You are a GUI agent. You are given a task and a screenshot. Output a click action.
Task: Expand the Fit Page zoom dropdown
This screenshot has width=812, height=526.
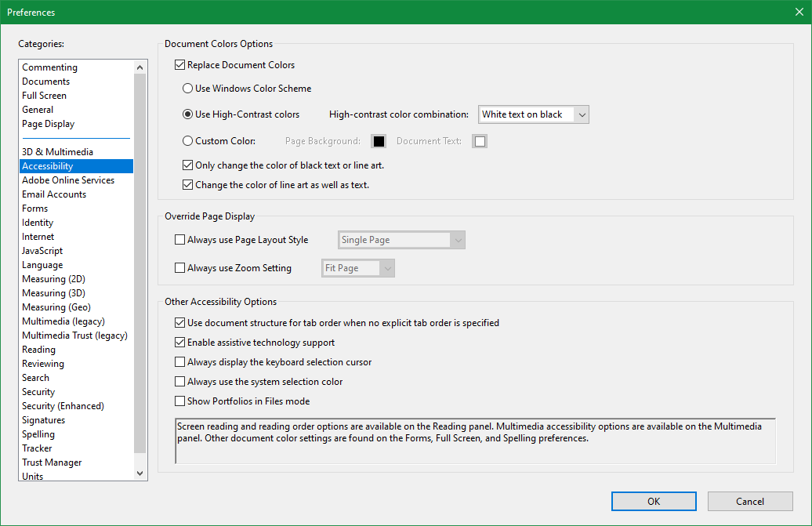358,268
